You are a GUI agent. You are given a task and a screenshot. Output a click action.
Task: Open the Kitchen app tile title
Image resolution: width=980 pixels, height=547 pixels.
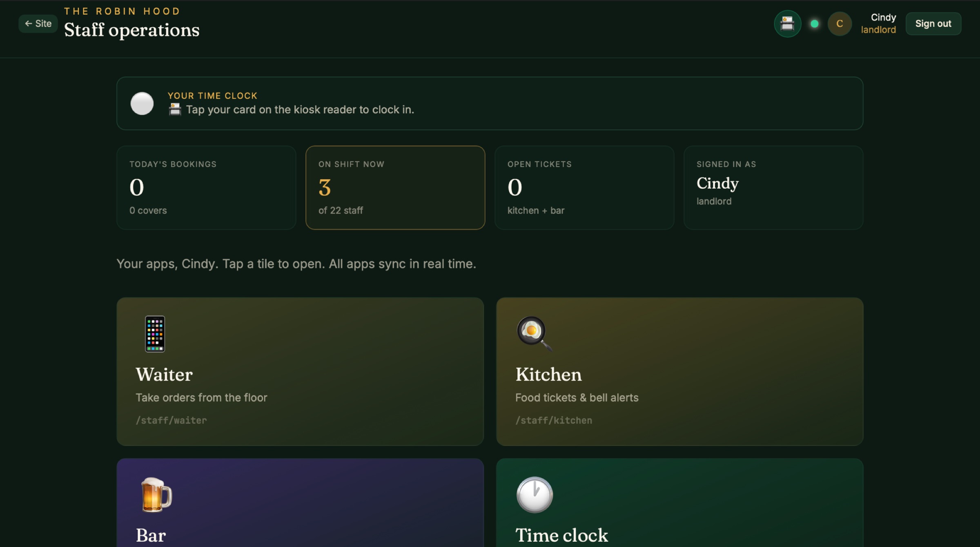click(548, 374)
